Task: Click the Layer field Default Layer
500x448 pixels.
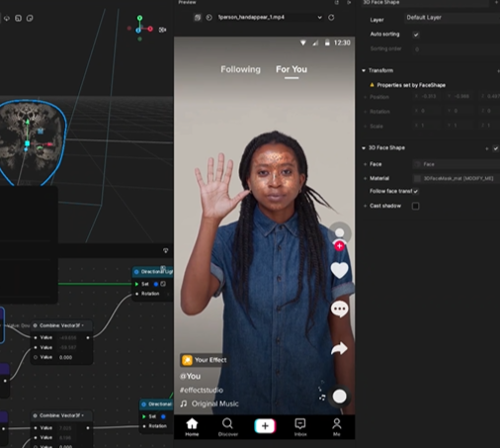Action: point(452,18)
